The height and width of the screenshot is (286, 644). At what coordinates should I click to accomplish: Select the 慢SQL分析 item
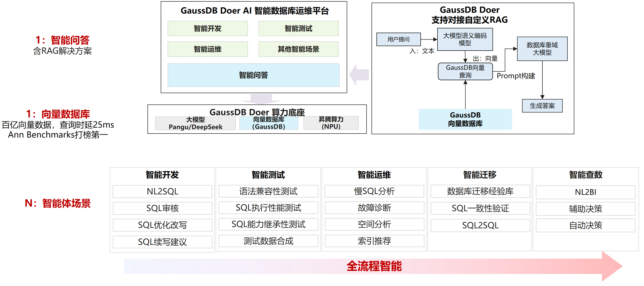tap(374, 191)
